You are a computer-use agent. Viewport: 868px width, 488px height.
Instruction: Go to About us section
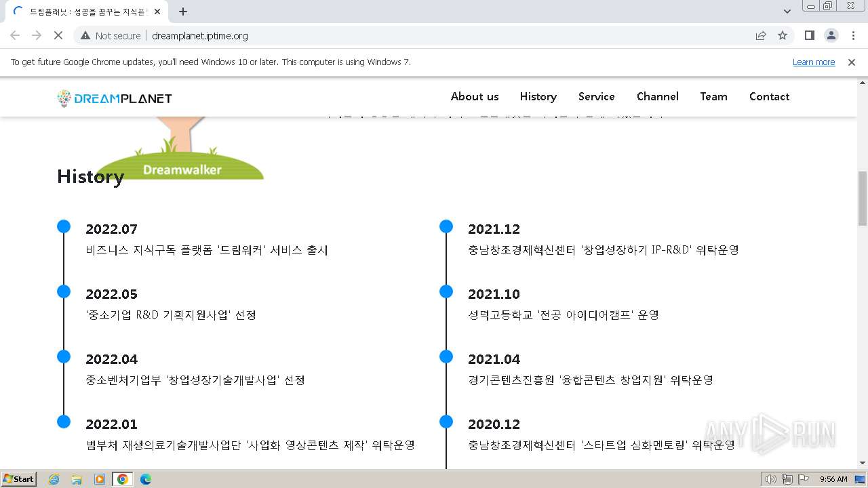tap(475, 96)
